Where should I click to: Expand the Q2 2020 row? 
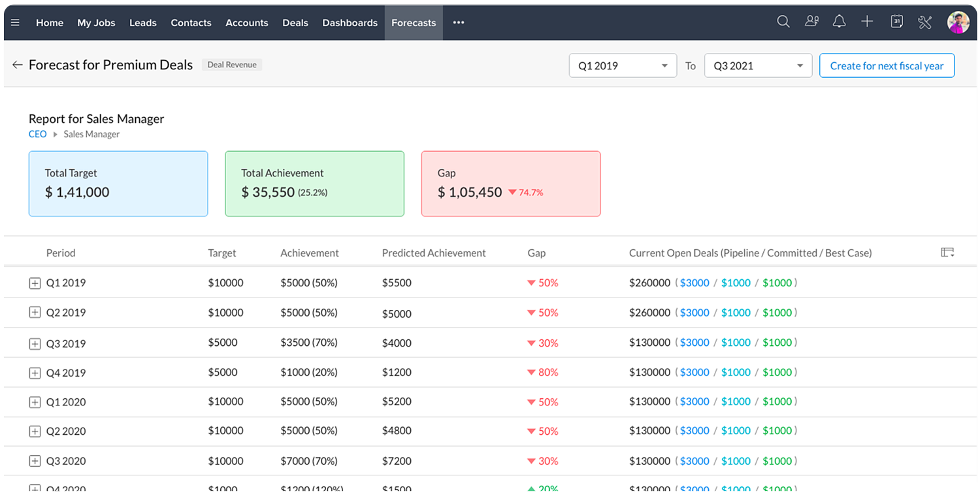tap(35, 432)
